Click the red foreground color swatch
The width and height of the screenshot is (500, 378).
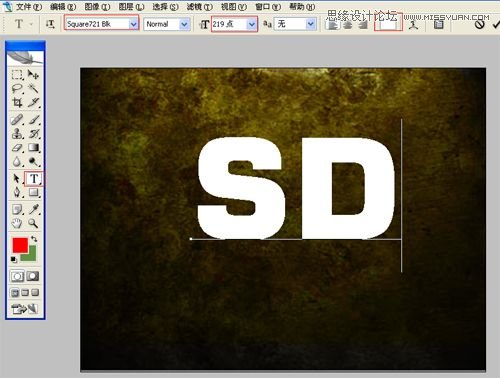click(20, 245)
